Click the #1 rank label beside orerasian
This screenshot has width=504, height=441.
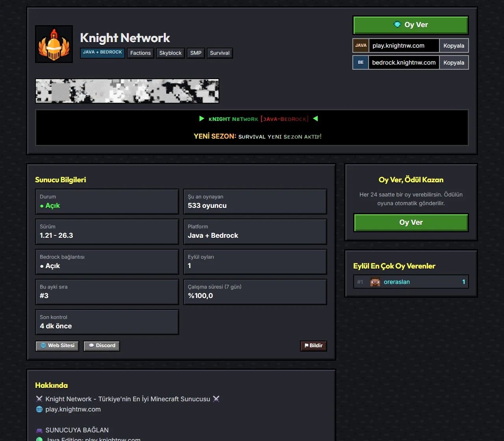coord(360,282)
